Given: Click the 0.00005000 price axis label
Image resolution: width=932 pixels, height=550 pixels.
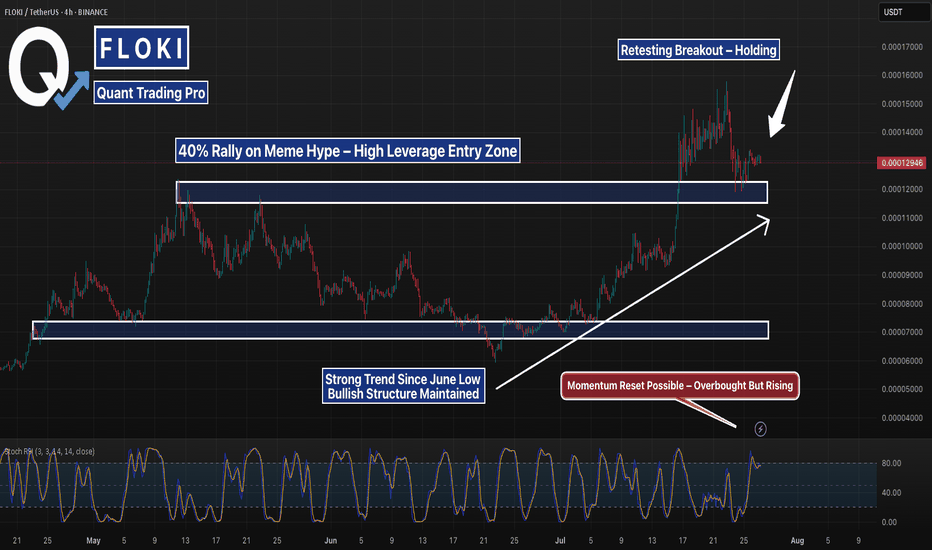Looking at the screenshot, I should 902,389.
